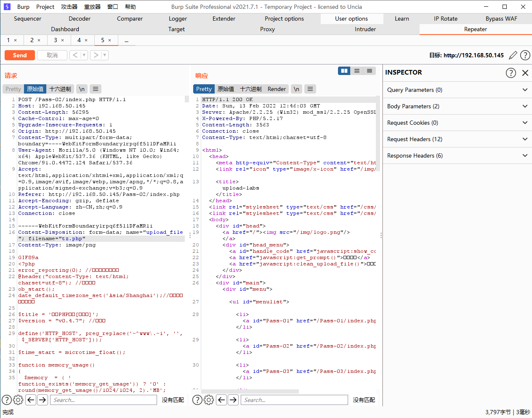This screenshot has height=418, width=532.
Task: Switch request view to Pretty
Action: (13, 89)
